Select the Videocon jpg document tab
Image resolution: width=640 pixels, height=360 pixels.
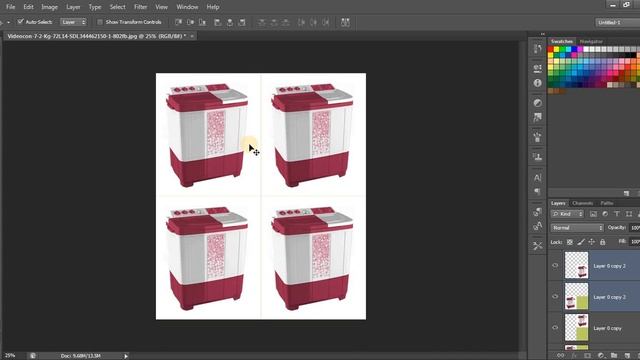tap(97, 36)
